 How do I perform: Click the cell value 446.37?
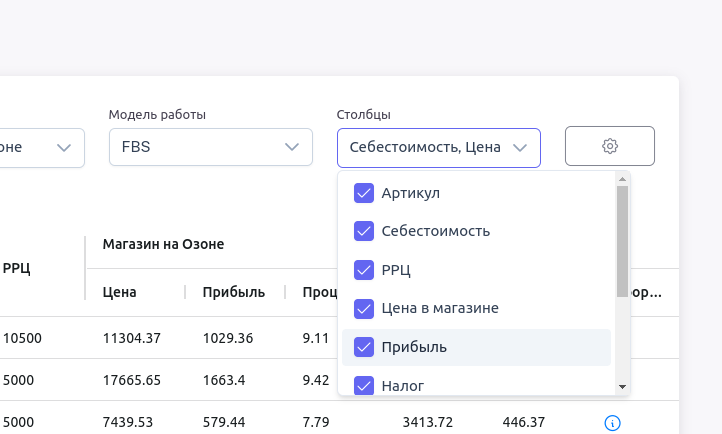(524, 422)
